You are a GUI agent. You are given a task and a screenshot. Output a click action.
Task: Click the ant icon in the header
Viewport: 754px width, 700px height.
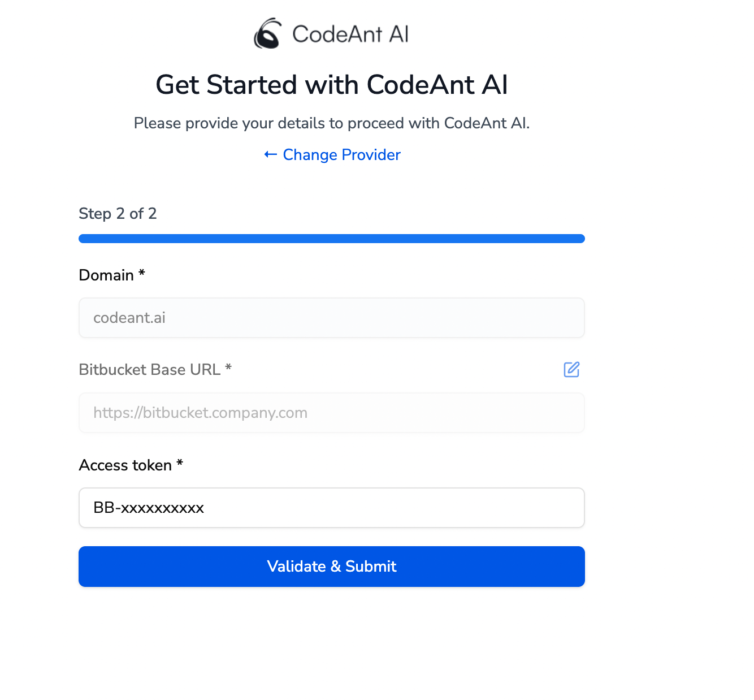[x=268, y=33]
